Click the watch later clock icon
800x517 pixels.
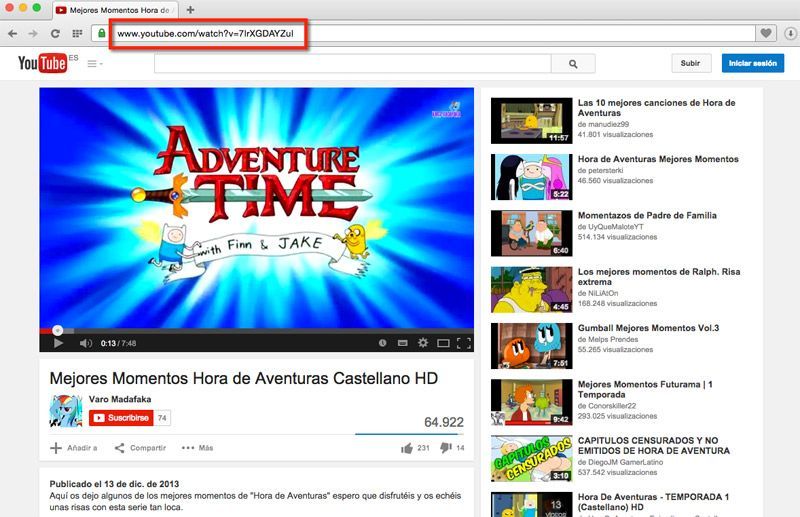tap(383, 343)
